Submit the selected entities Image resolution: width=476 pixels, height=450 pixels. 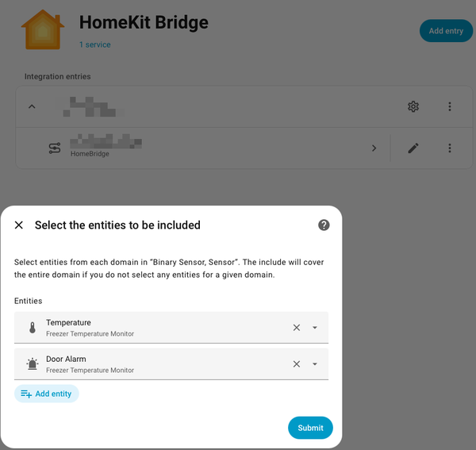click(x=310, y=428)
